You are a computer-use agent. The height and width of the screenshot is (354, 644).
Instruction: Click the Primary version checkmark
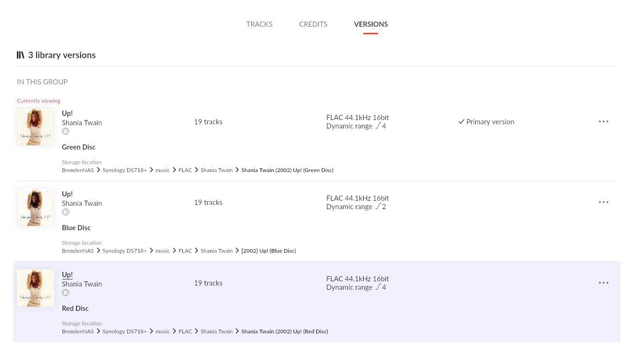coord(462,122)
